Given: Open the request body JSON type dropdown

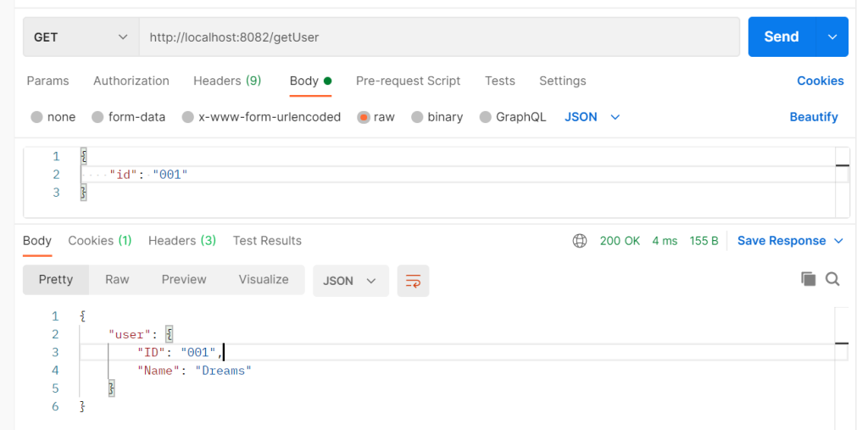Looking at the screenshot, I should 593,117.
